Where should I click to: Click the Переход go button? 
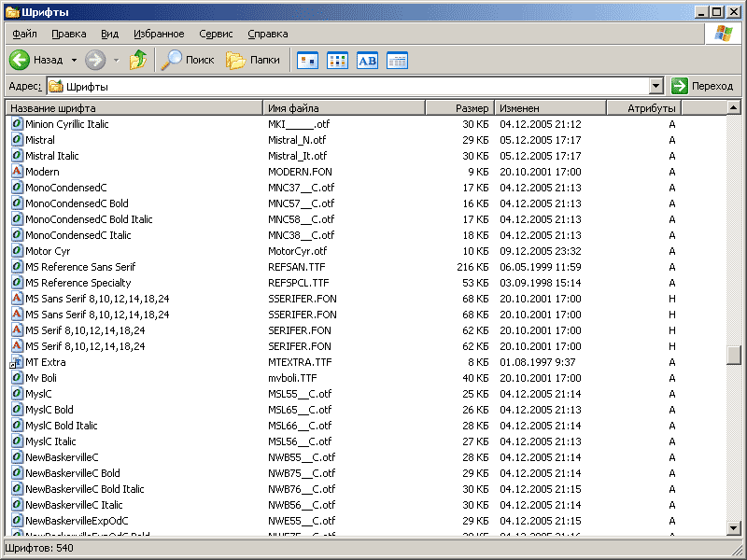[702, 86]
